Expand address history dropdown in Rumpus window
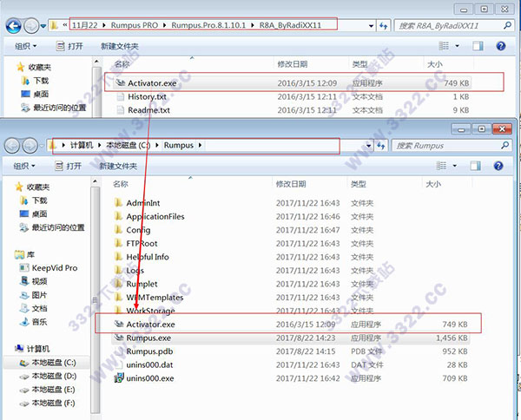 pyautogui.click(x=368, y=146)
